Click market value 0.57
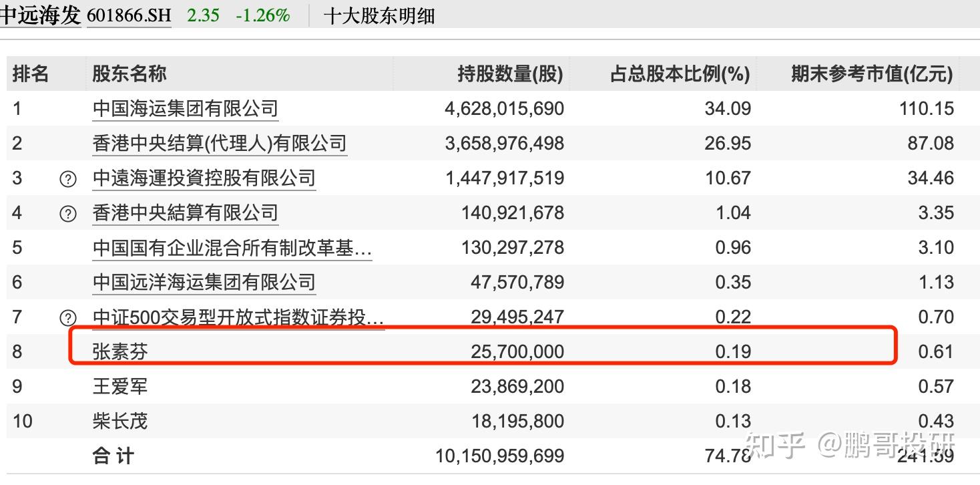This screenshot has height=485, width=980. point(936,387)
